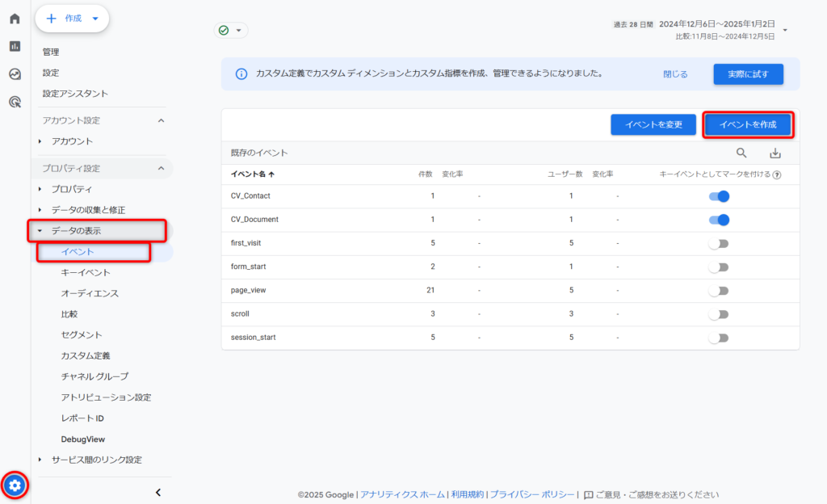Open the Advertising target icon

coord(15,102)
